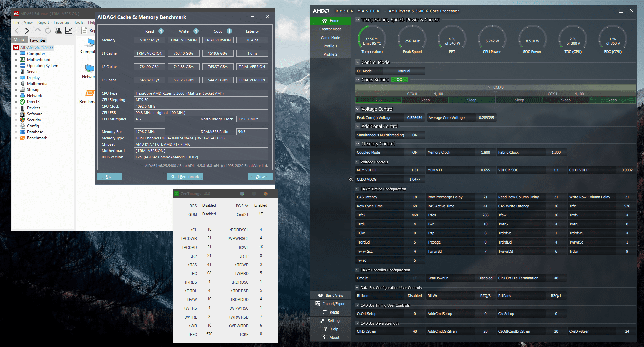644x347 pixels.
Task: Select Creator Mode in Ryzen Master
Action: [330, 29]
